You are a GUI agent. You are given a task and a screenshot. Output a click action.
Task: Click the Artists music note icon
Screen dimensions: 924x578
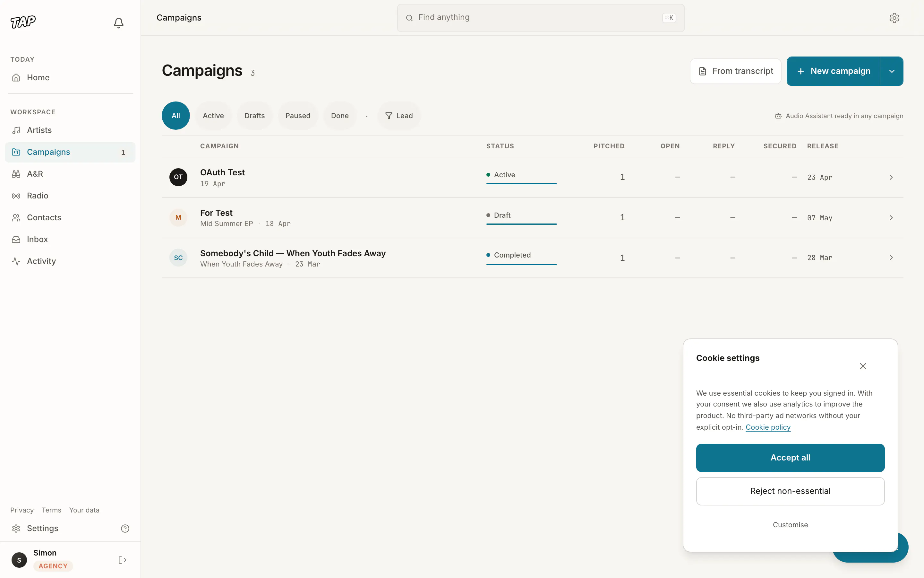coord(16,130)
